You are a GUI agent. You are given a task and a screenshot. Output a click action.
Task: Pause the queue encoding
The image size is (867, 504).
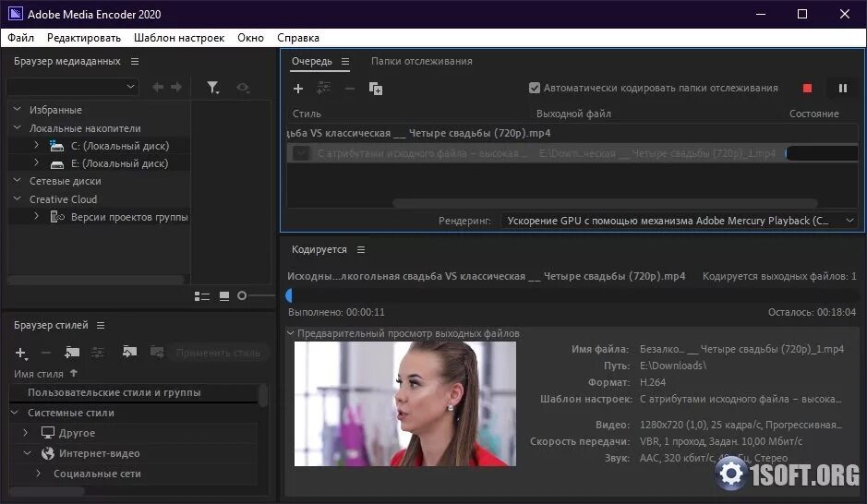point(843,89)
